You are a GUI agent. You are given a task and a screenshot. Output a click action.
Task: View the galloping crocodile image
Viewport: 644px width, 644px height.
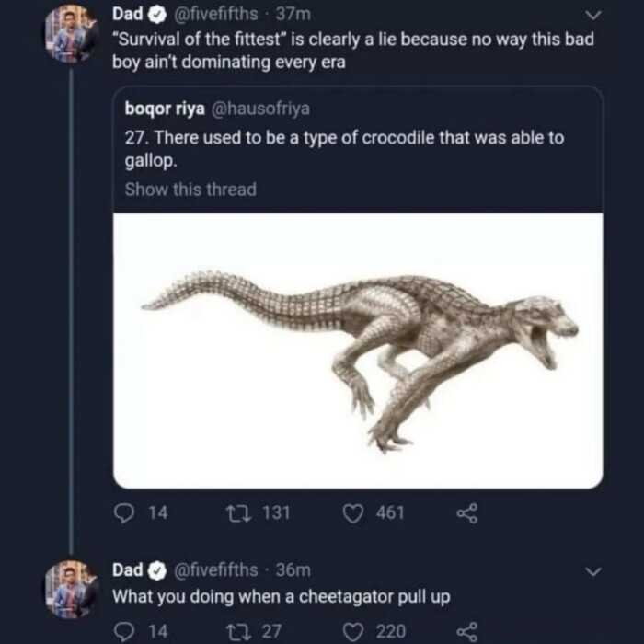click(358, 350)
